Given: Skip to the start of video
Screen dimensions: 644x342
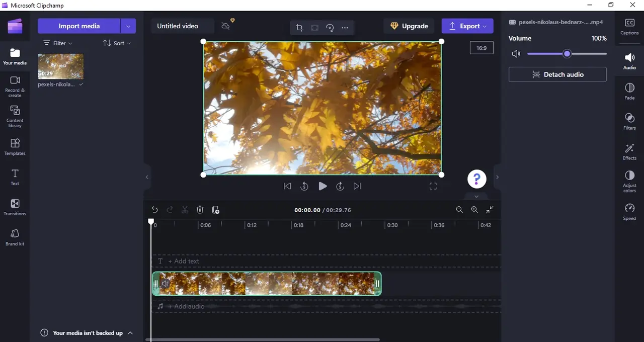Looking at the screenshot, I should (x=287, y=186).
